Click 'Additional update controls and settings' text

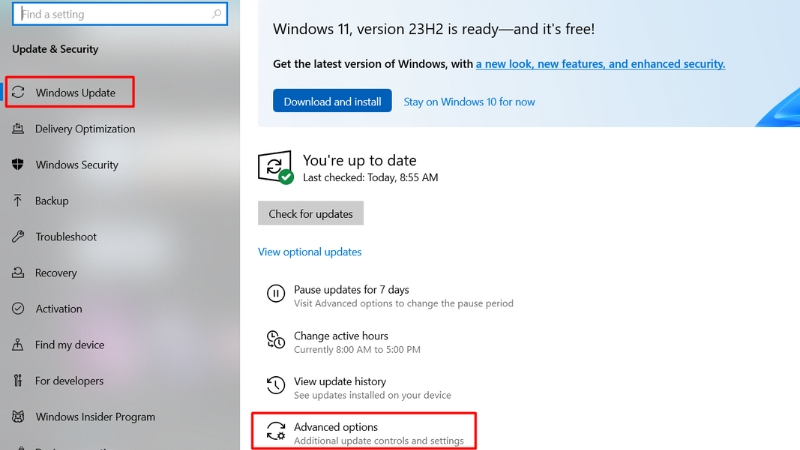pyautogui.click(x=379, y=440)
